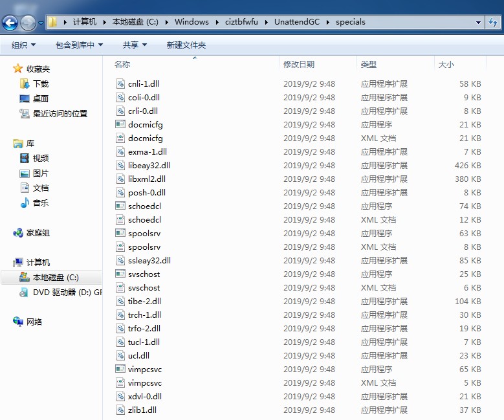Image resolution: width=504 pixels, height=420 pixels.
Task: Select the zlib1.dll file name
Action: 142,410
